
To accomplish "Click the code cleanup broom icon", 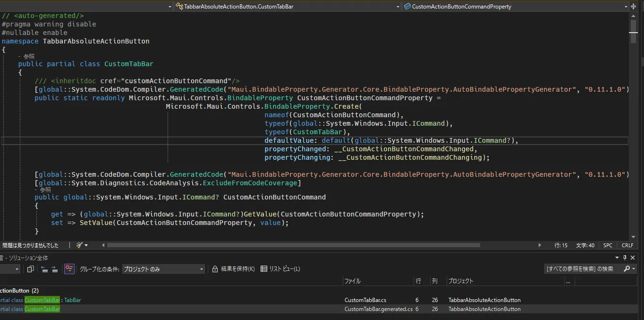I will (80, 245).
